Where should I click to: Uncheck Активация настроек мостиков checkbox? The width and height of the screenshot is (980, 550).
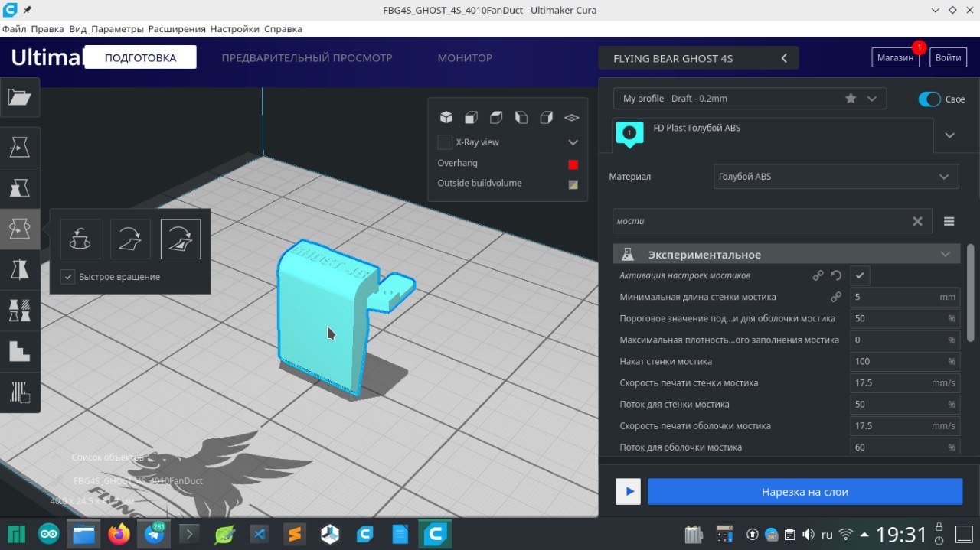pyautogui.click(x=860, y=275)
